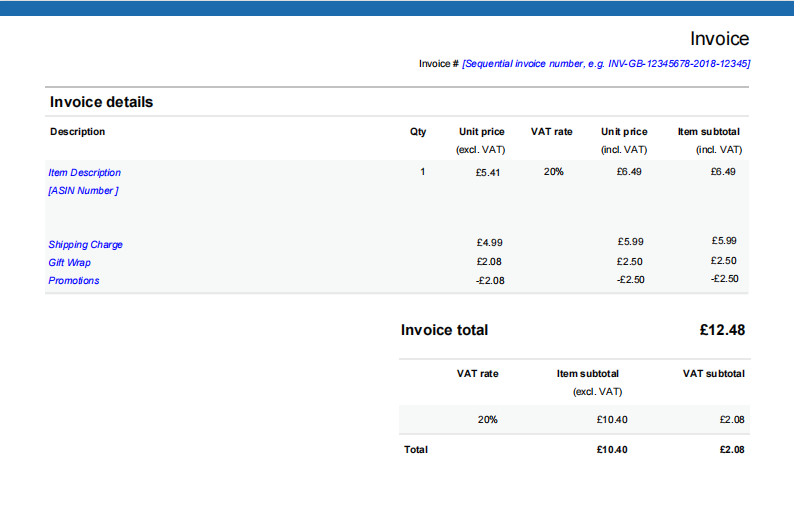Click the Promotions line label
Image resolution: width=794 pixels, height=515 pixels.
click(74, 281)
